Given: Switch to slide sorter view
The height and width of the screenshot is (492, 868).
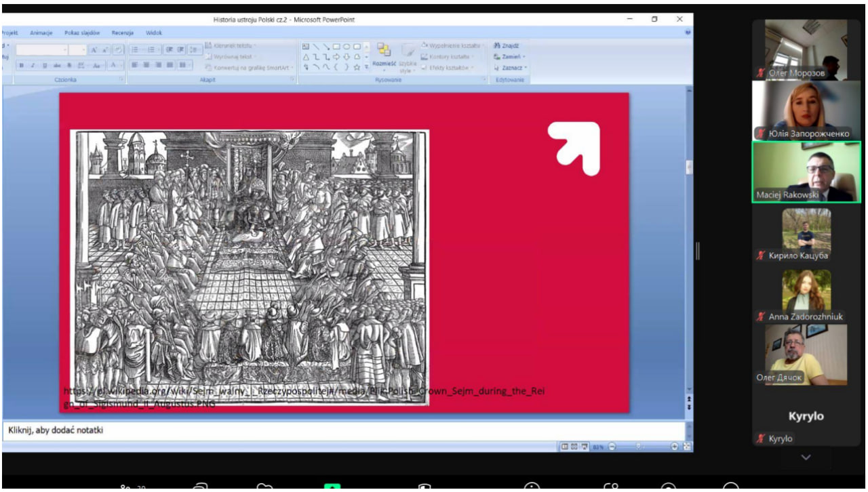Looking at the screenshot, I should point(574,446).
